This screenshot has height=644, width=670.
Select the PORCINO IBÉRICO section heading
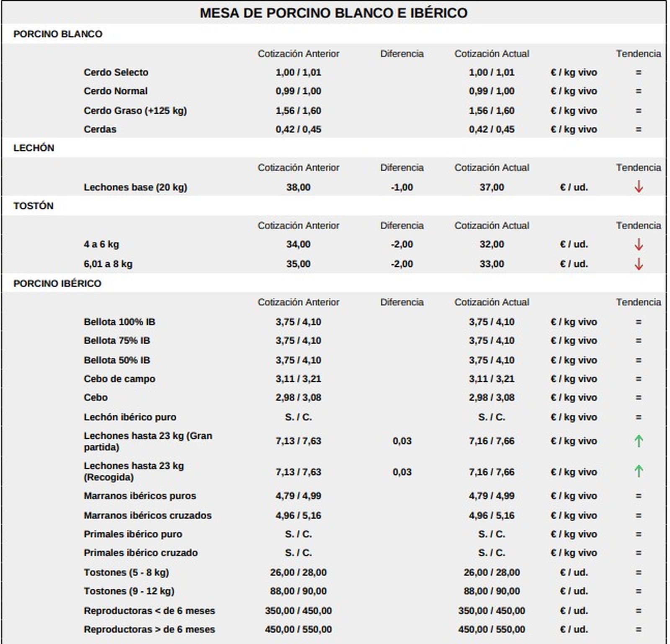pyautogui.click(x=57, y=283)
